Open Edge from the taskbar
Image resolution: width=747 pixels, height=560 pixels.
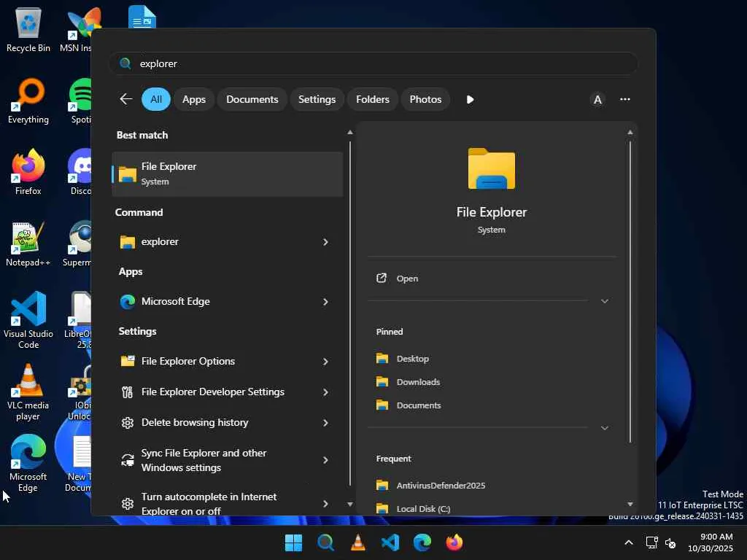point(422,542)
